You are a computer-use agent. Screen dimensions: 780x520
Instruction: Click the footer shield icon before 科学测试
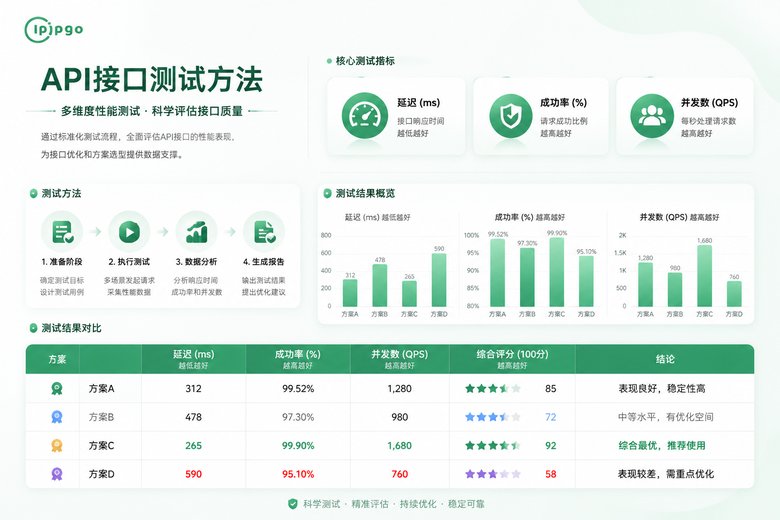pos(293,504)
